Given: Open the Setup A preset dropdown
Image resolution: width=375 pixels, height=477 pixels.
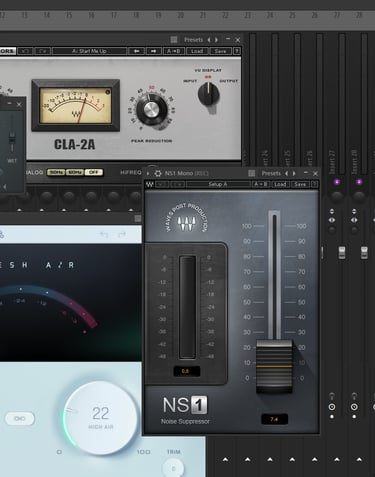Looking at the screenshot, I should [218, 184].
